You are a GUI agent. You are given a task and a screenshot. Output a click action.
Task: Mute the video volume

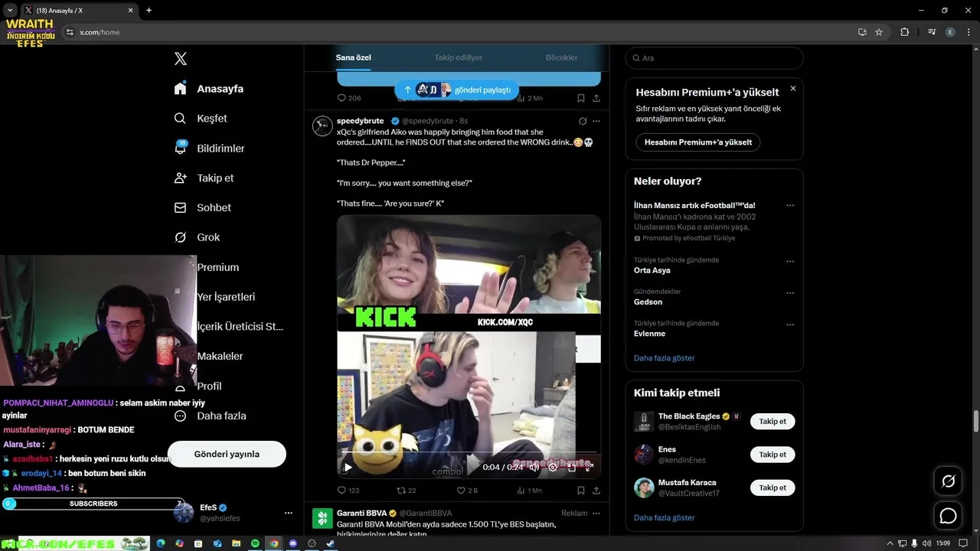534,467
